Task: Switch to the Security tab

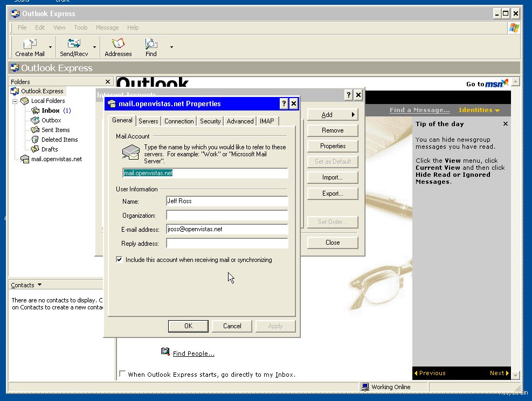Action: (x=210, y=121)
